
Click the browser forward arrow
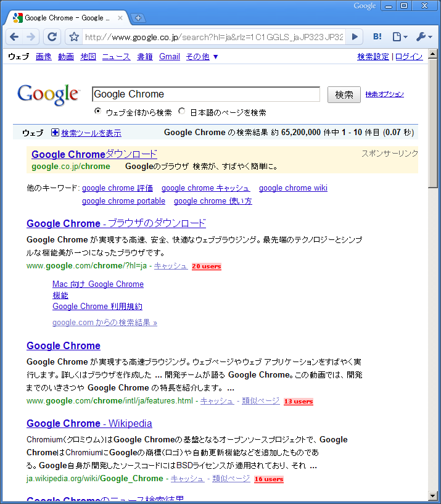[x=31, y=37]
